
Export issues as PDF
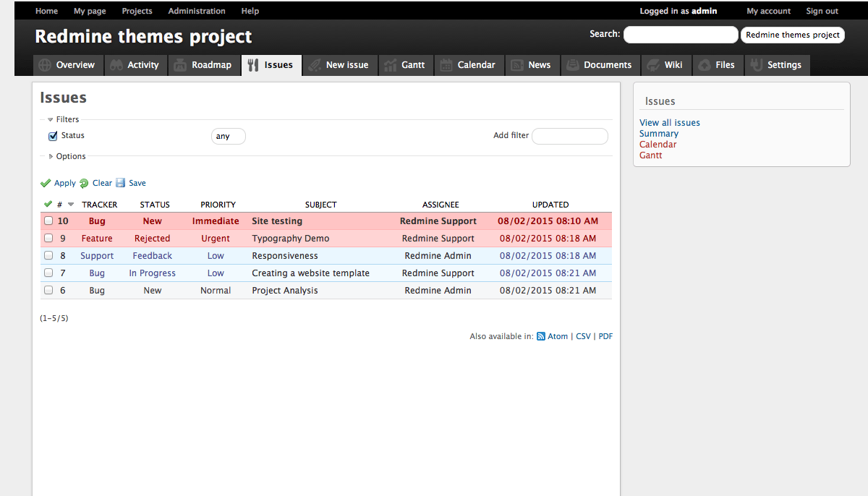pyautogui.click(x=605, y=336)
